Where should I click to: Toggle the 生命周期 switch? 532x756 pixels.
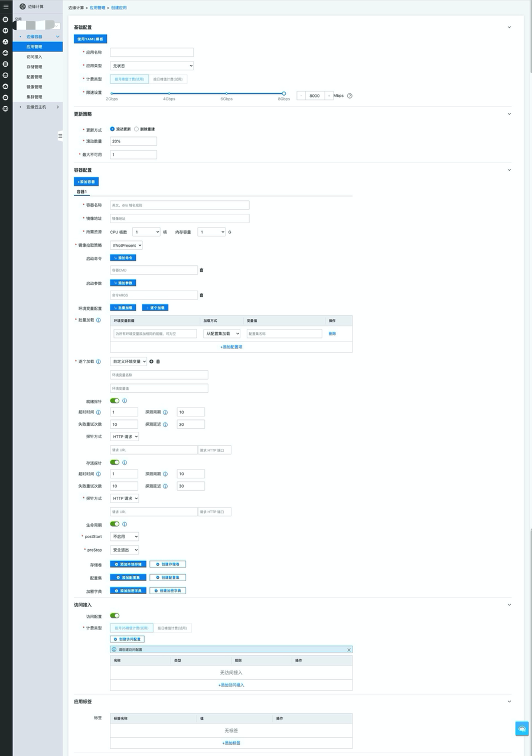point(115,524)
